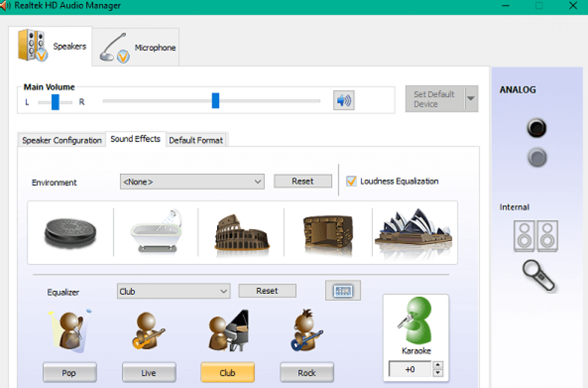Apply the arena environment preset

pos(240,232)
